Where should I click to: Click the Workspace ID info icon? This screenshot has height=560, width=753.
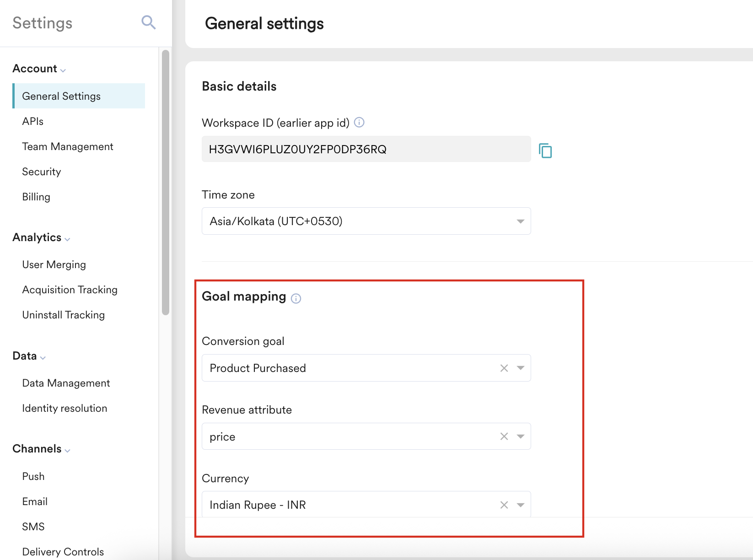(360, 122)
